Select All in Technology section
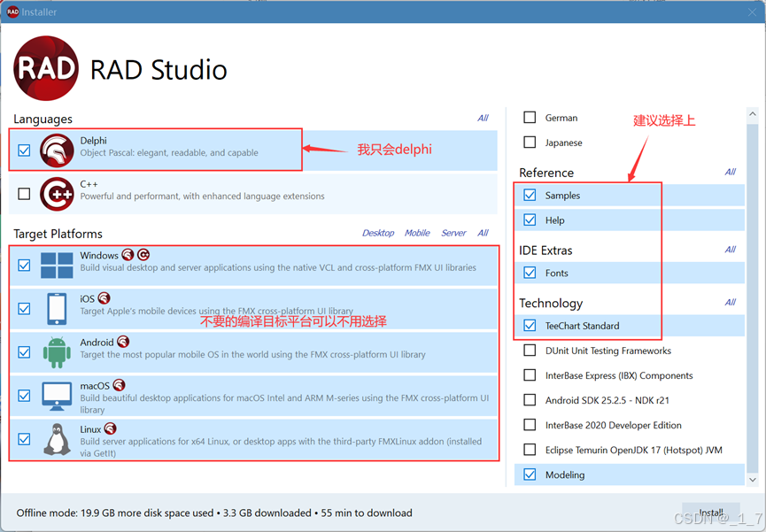The width and height of the screenshot is (766, 532). (x=731, y=303)
